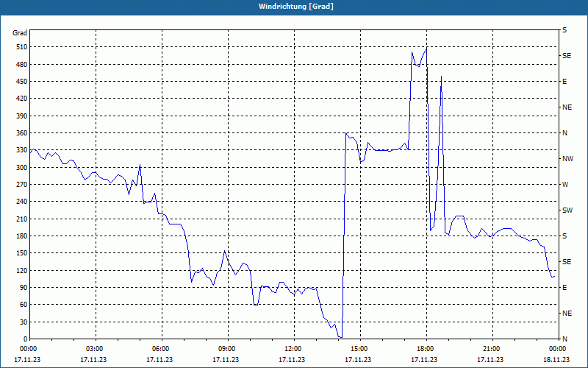
Task: Select the '150' y-axis value
Action: click(22, 253)
